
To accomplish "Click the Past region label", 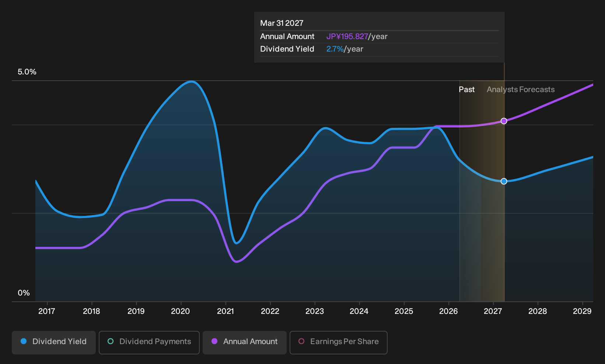I will [466, 90].
